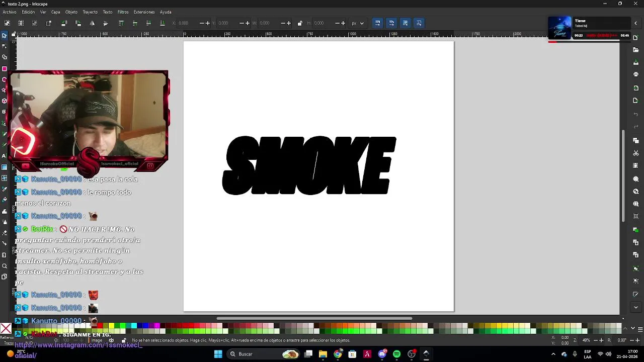Select the Rectangle tool
This screenshot has height=362, width=644.
(x=5, y=68)
